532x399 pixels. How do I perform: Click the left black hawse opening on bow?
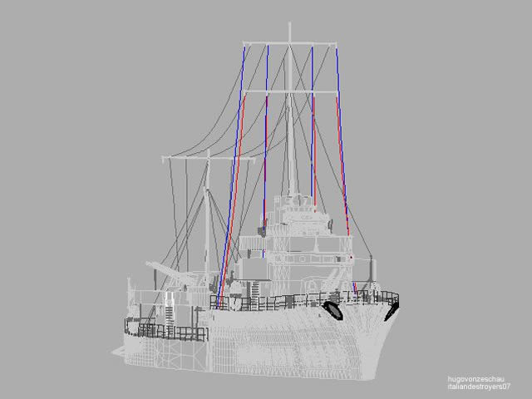click(332, 310)
